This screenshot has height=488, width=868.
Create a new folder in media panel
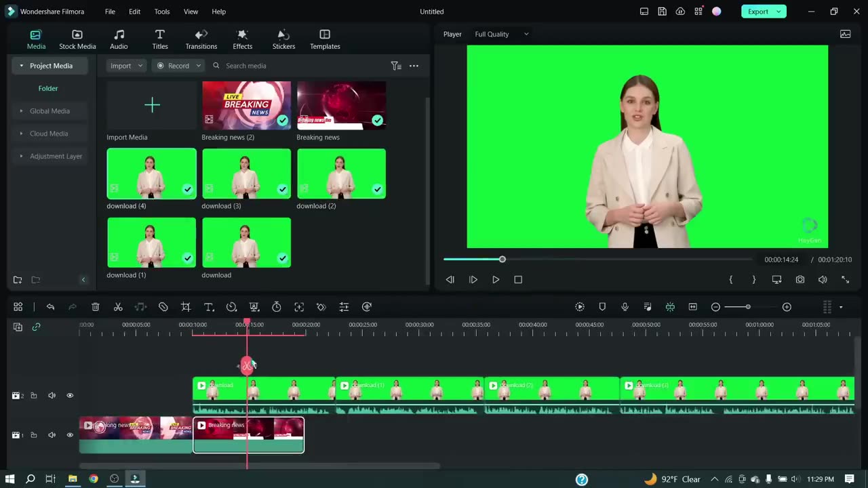click(x=18, y=280)
